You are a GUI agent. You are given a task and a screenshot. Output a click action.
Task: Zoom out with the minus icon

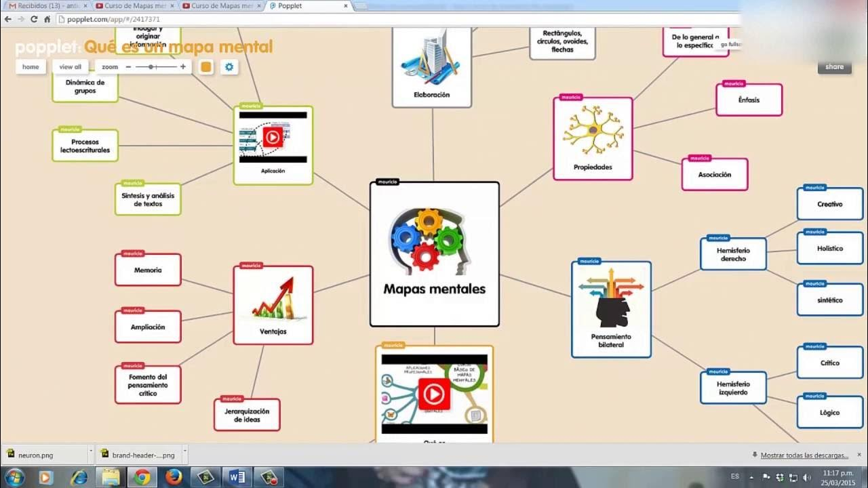pyautogui.click(x=128, y=67)
